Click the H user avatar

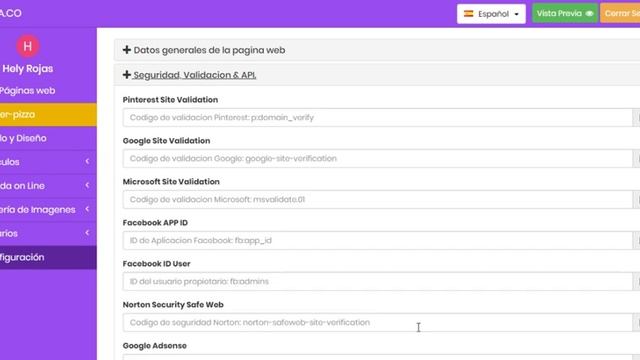coord(27,46)
